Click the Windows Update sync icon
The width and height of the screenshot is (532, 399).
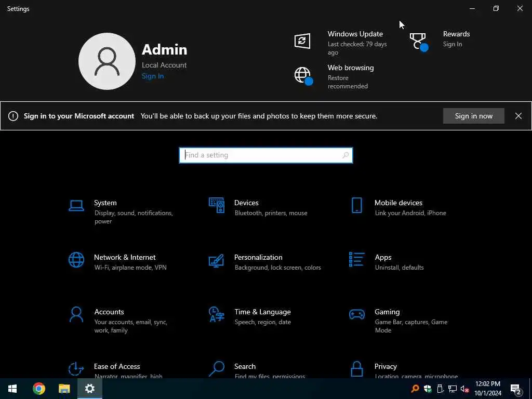coord(302,41)
